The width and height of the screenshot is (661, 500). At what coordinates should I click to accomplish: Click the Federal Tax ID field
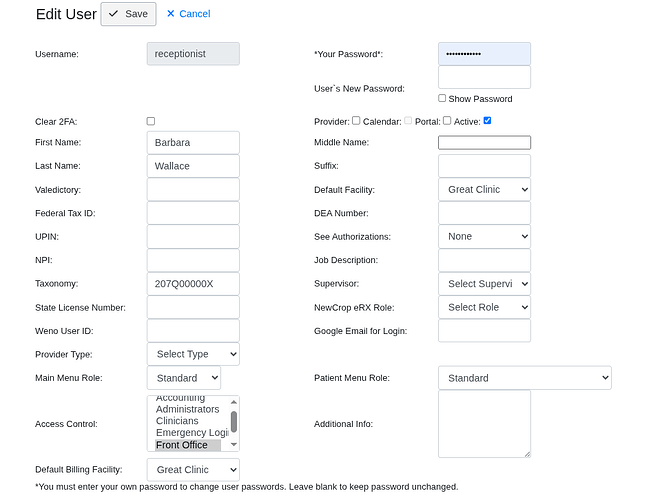[x=193, y=213]
